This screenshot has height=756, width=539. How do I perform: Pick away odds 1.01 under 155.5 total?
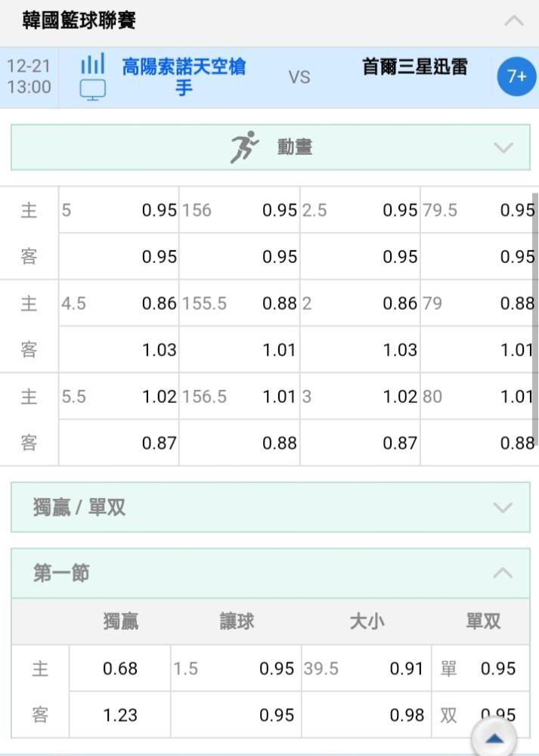point(240,349)
